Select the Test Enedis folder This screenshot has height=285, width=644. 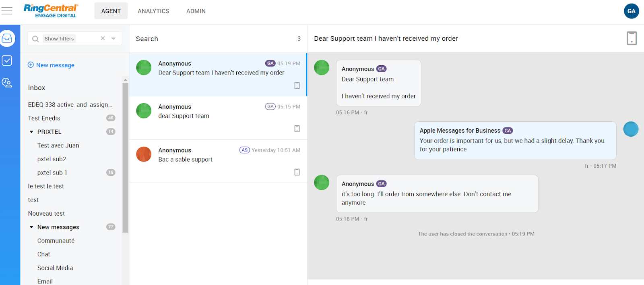point(44,118)
